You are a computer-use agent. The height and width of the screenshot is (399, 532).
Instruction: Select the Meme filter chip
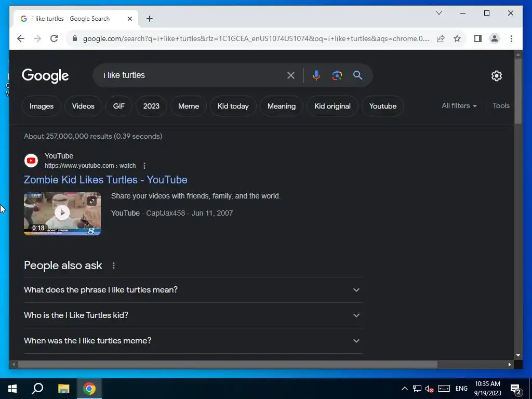(x=189, y=106)
